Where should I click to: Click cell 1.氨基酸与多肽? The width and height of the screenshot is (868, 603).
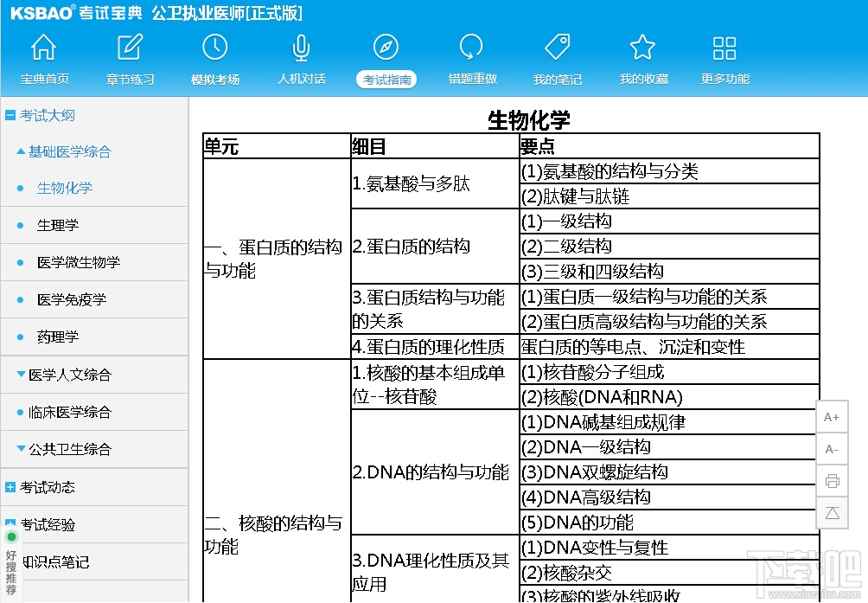click(x=435, y=183)
